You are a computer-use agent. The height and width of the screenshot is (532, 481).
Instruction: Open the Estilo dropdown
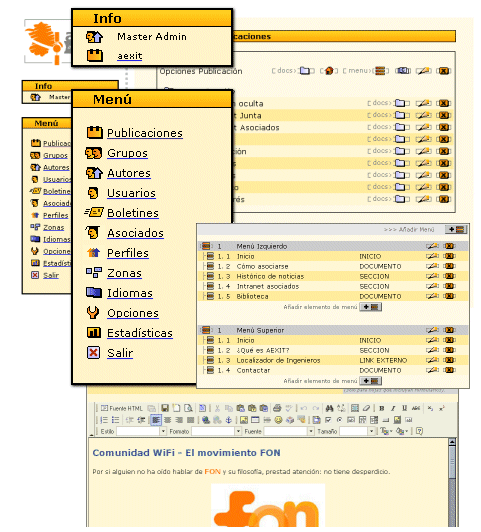[141, 432]
